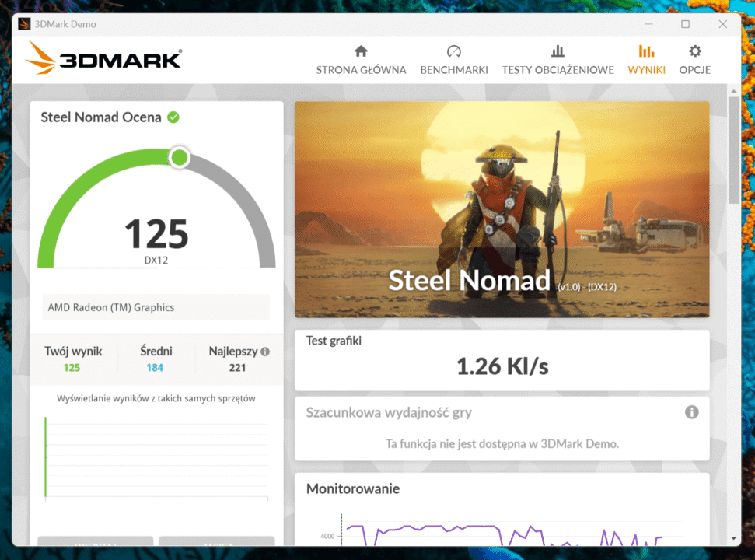
Task: Open Opcje with the gear icon
Action: tap(694, 50)
